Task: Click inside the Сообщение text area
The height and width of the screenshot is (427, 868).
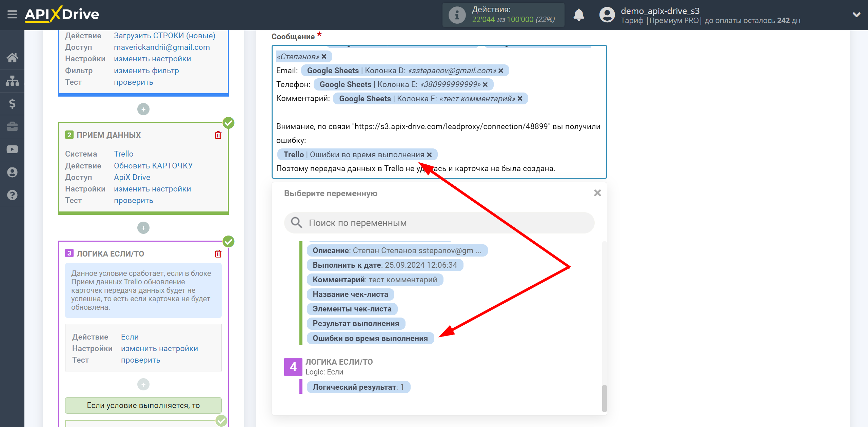Action: click(x=439, y=112)
